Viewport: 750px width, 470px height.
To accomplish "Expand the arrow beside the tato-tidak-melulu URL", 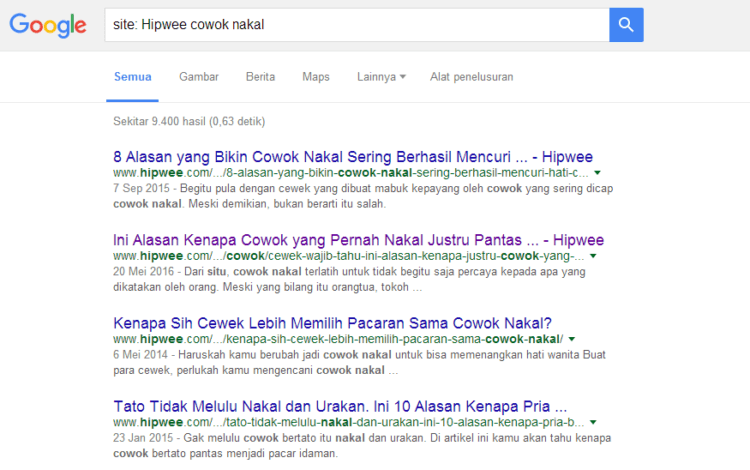I will [x=593, y=423].
